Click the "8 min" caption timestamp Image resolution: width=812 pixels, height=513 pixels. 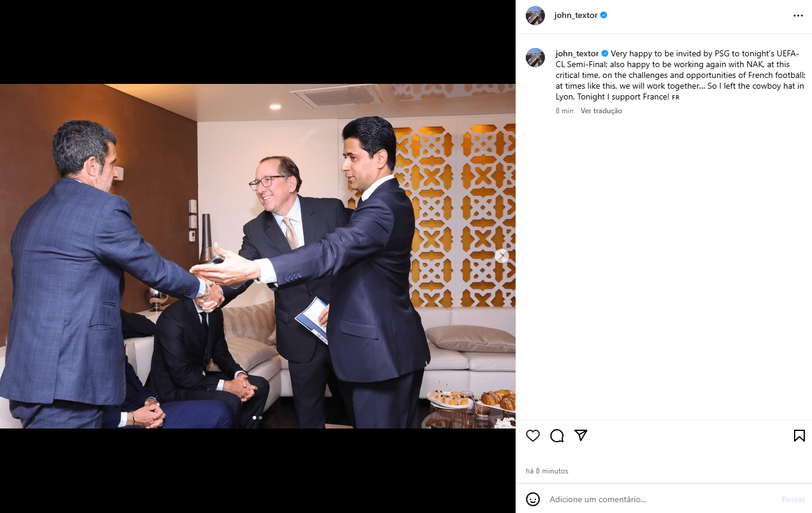565,111
